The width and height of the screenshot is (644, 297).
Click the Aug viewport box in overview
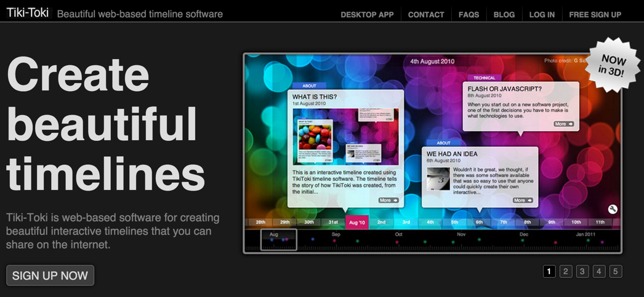tap(278, 240)
